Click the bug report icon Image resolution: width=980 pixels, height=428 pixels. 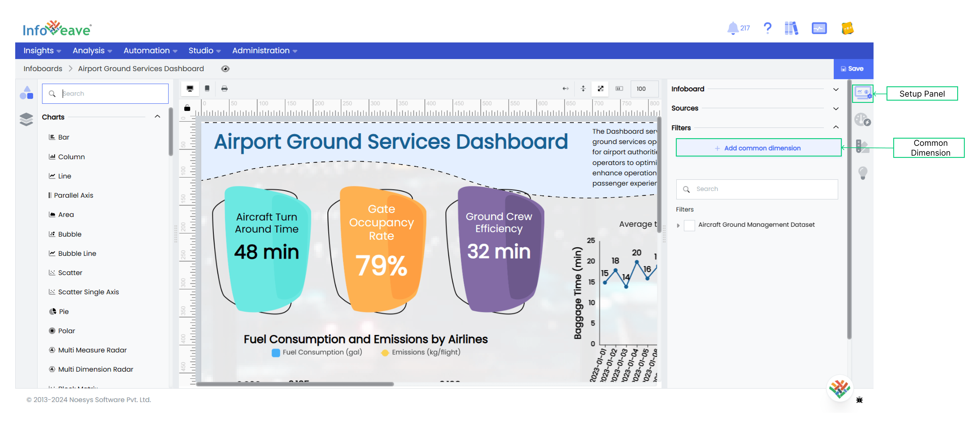859,399
